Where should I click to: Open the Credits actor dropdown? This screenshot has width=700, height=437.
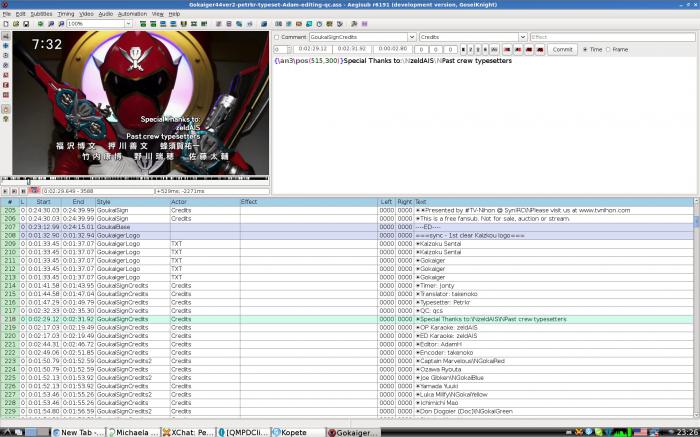[x=523, y=37]
